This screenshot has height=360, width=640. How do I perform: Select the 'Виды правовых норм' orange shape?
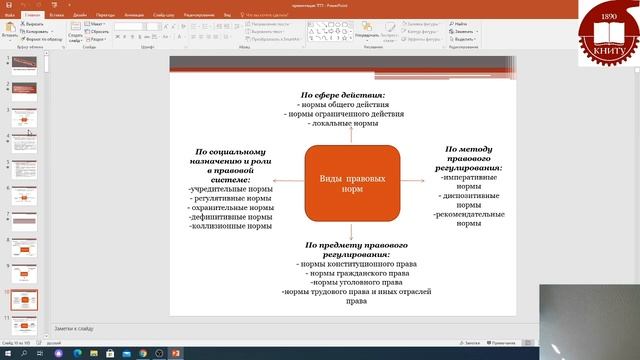[352, 183]
